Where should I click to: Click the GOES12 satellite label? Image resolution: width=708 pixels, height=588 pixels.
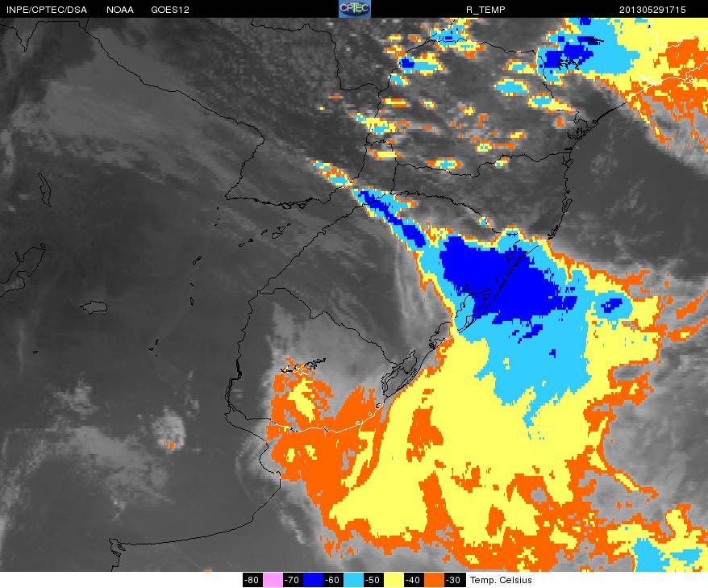tap(170, 10)
